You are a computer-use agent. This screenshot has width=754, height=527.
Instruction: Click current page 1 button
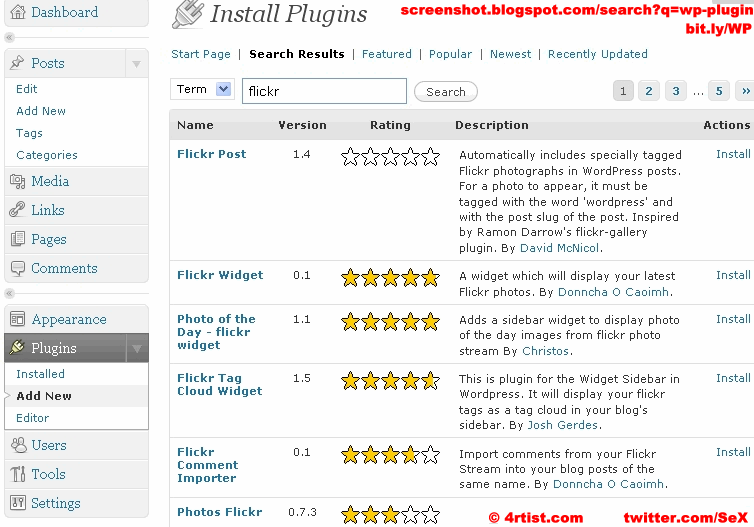click(623, 91)
